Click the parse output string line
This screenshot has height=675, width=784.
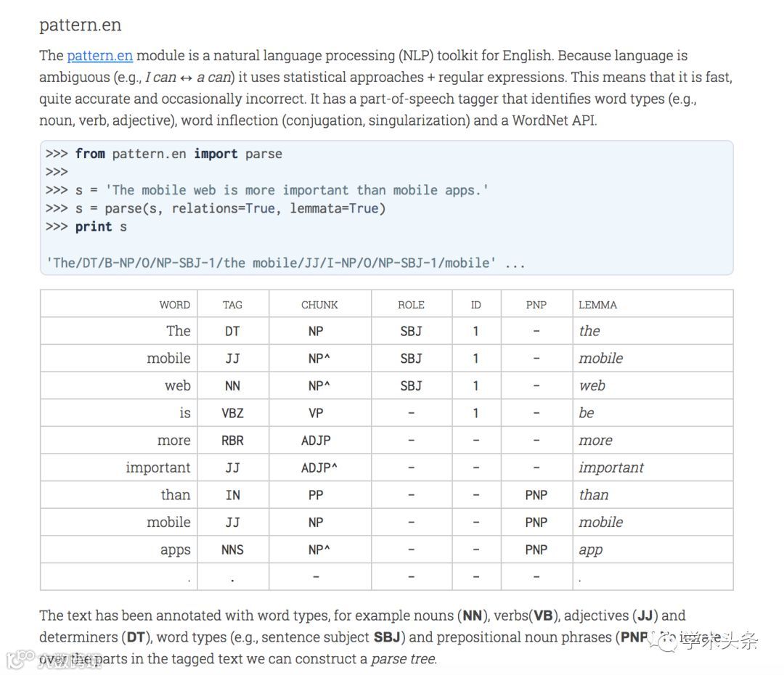(x=285, y=263)
